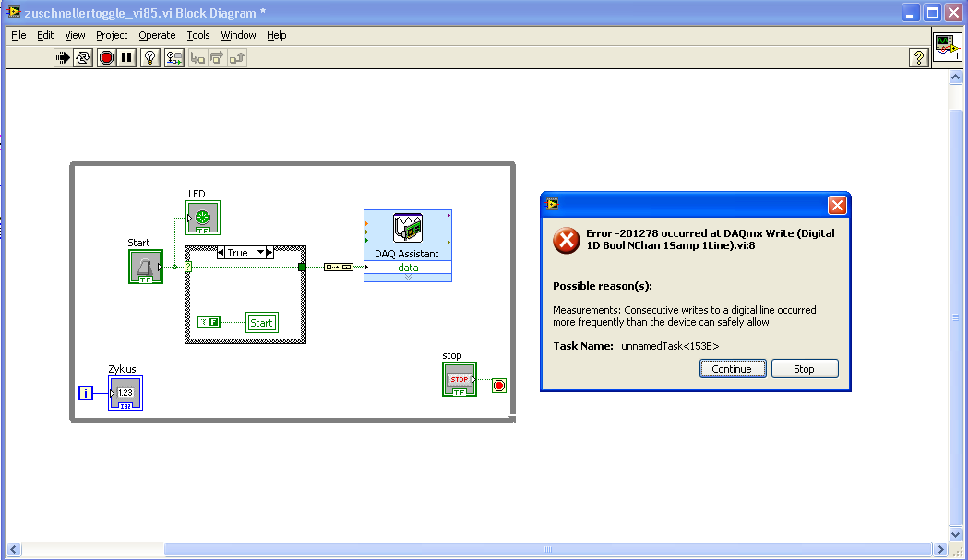Open the View menu
The image size is (968, 560).
click(x=75, y=35)
